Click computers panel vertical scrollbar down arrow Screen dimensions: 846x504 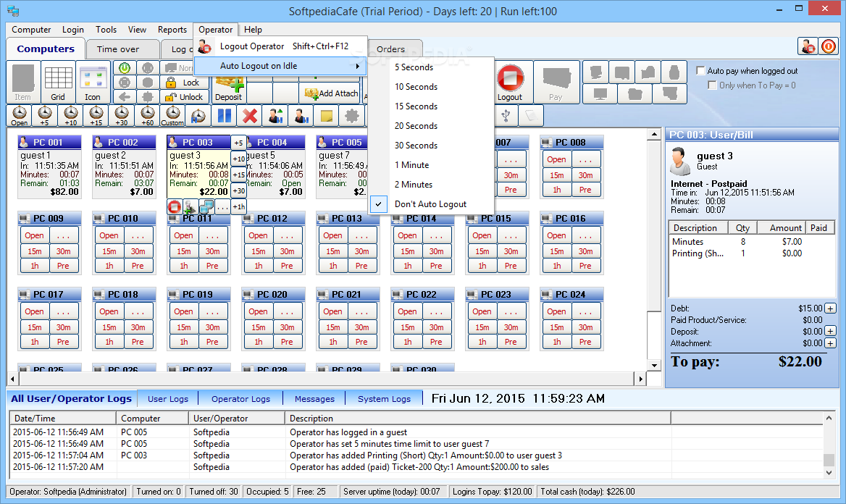coord(654,365)
